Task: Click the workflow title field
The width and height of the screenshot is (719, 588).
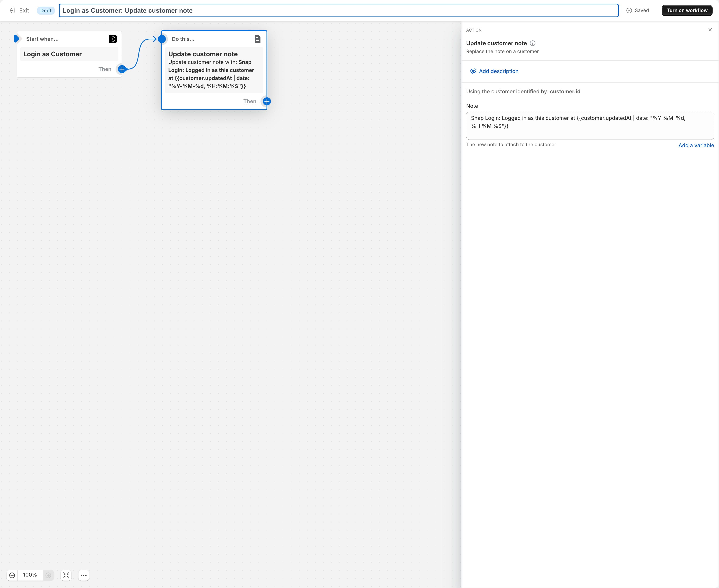Action: tap(237, 10)
